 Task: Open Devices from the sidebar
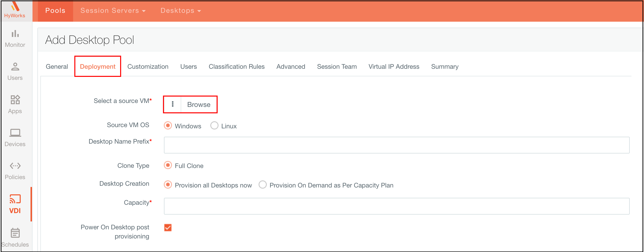pyautogui.click(x=15, y=138)
